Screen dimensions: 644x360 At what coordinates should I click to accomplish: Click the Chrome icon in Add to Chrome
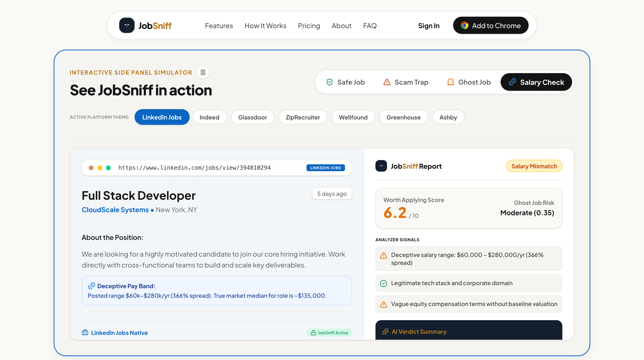(x=464, y=25)
